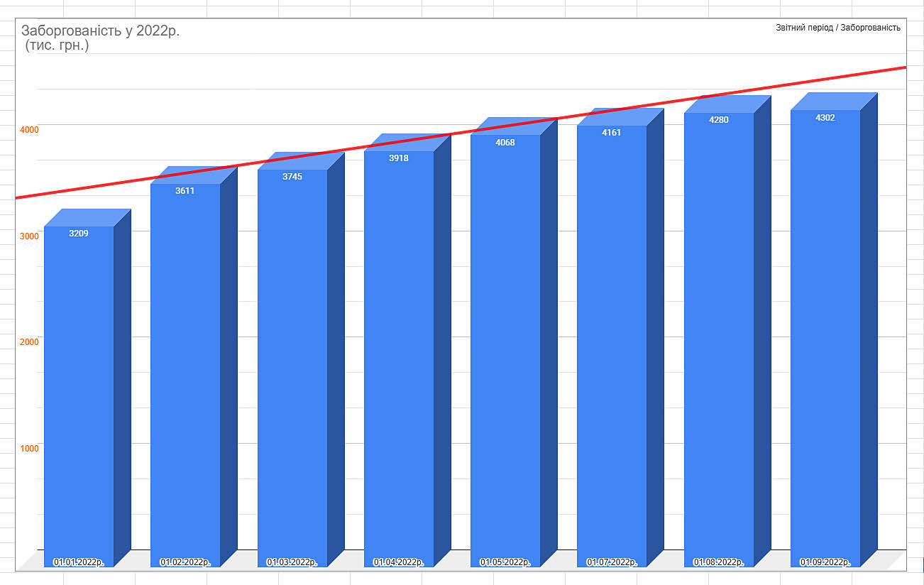
Task: Click the data label 3611
Action: [185, 190]
